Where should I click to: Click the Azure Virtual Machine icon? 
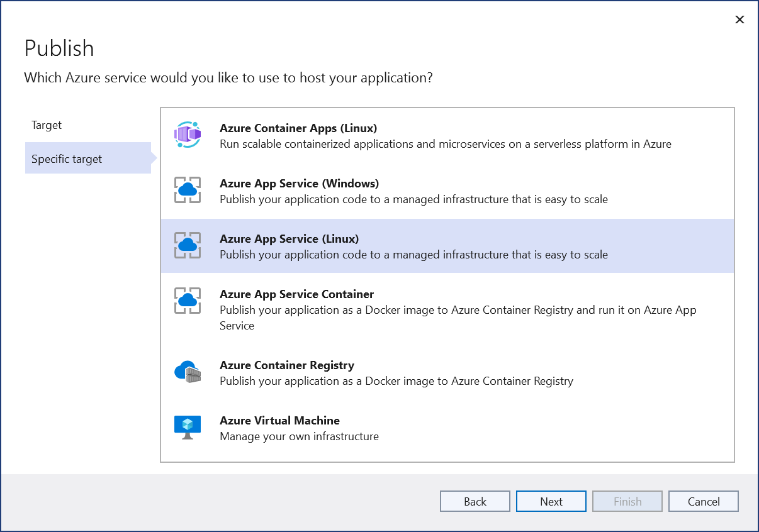click(x=187, y=428)
